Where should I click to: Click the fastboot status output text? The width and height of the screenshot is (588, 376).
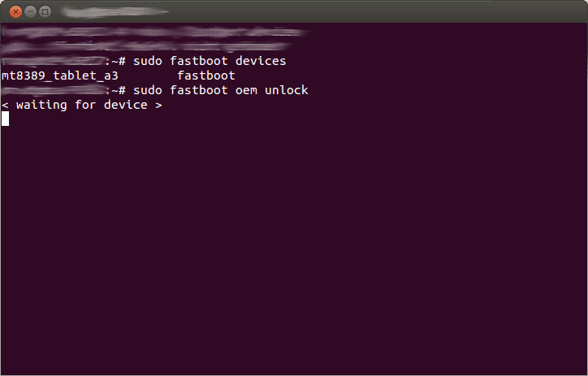[x=206, y=76]
